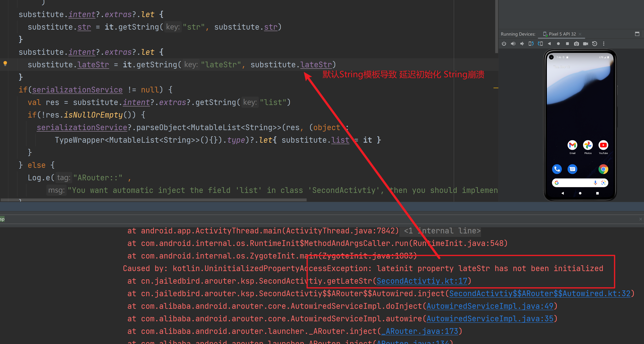Open the SecondActivtiy.kt:17 stack trace link
The height and width of the screenshot is (344, 644).
(422, 281)
